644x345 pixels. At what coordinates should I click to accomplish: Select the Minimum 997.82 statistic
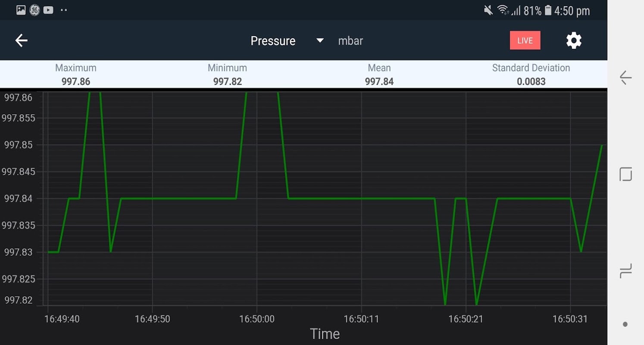227,75
